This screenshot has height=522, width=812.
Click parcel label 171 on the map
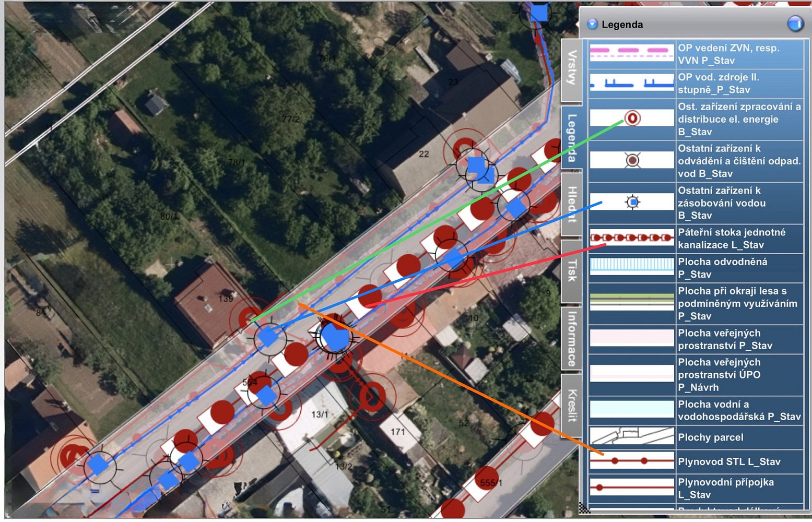[398, 432]
